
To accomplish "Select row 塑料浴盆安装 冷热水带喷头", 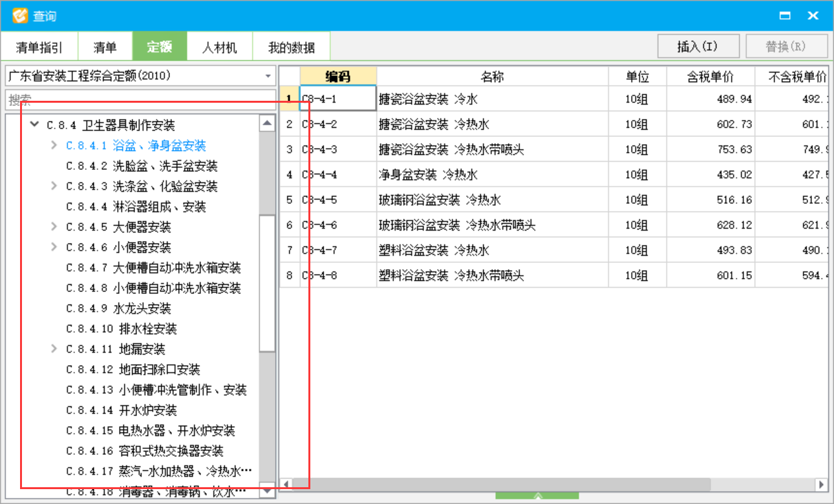I will click(x=493, y=275).
